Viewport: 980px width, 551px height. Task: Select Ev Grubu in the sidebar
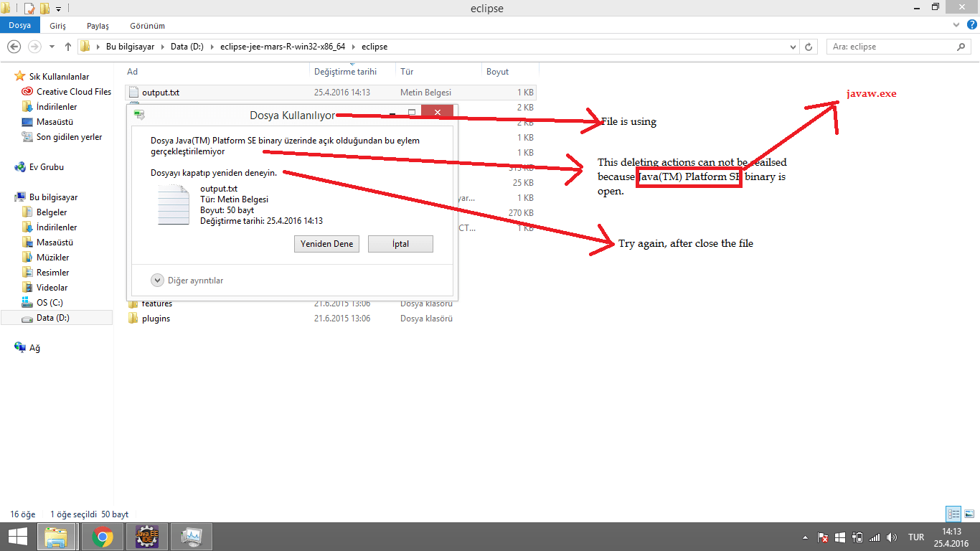(46, 167)
